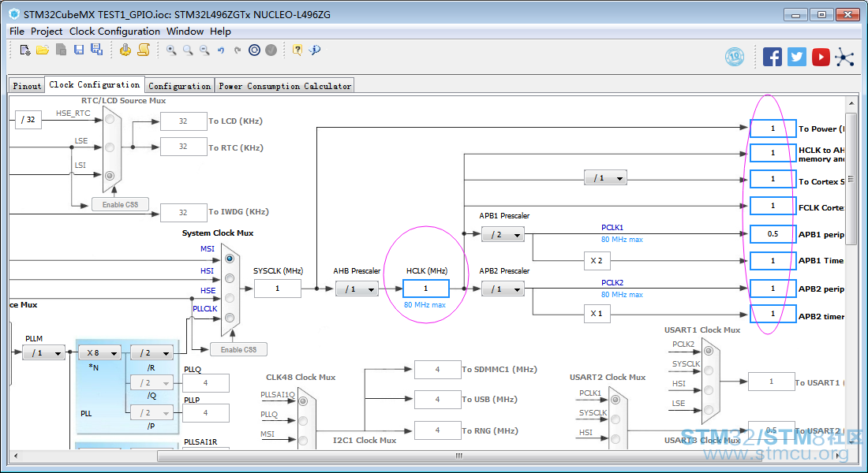
Task: Switch to the Configuration tab
Action: tap(179, 86)
